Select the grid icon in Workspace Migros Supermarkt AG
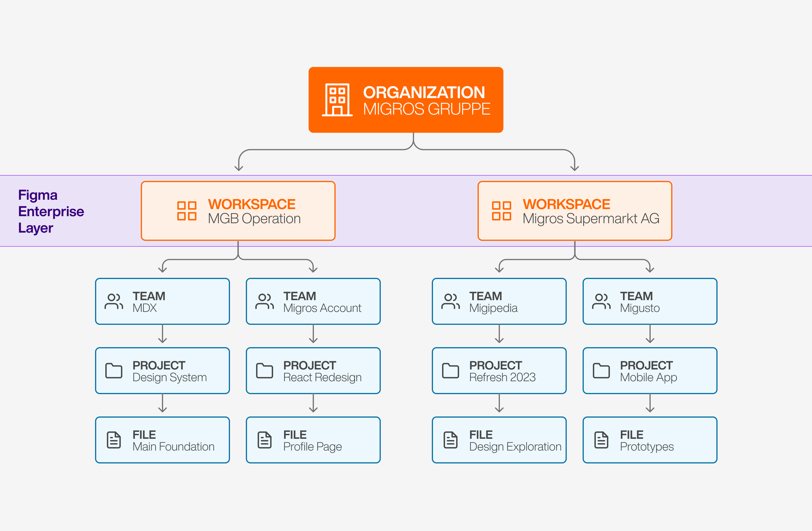This screenshot has height=531, width=812. pos(502,211)
